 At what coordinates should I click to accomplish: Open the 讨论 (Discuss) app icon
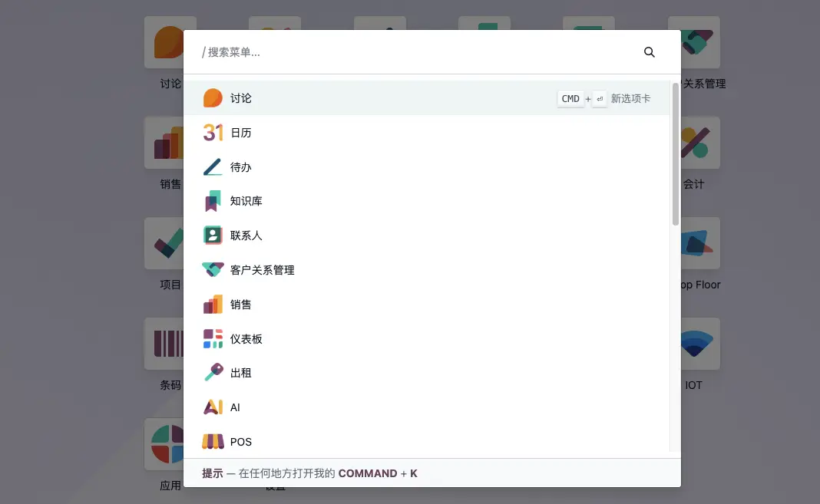(x=212, y=97)
